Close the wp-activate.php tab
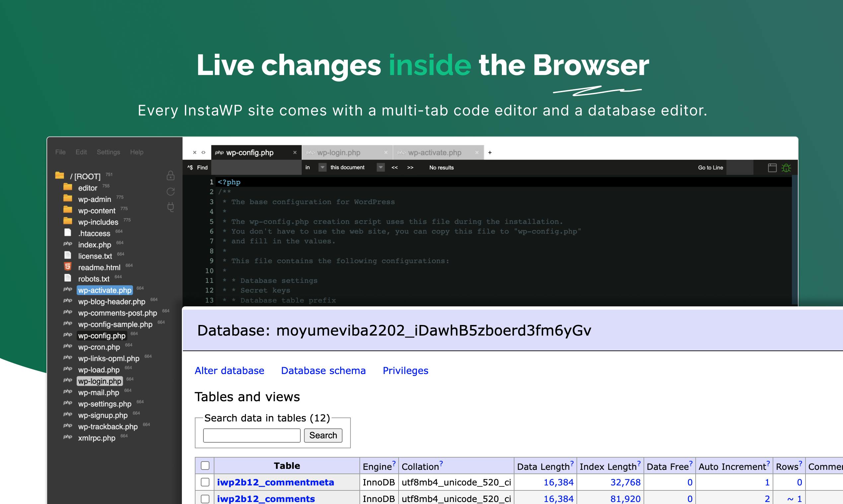Screen dimensions: 843x504 click(x=477, y=153)
